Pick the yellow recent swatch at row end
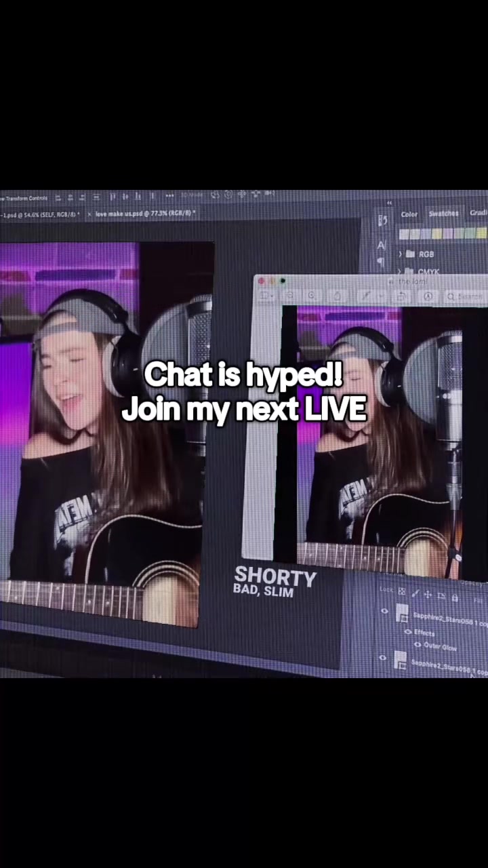 tap(481, 233)
